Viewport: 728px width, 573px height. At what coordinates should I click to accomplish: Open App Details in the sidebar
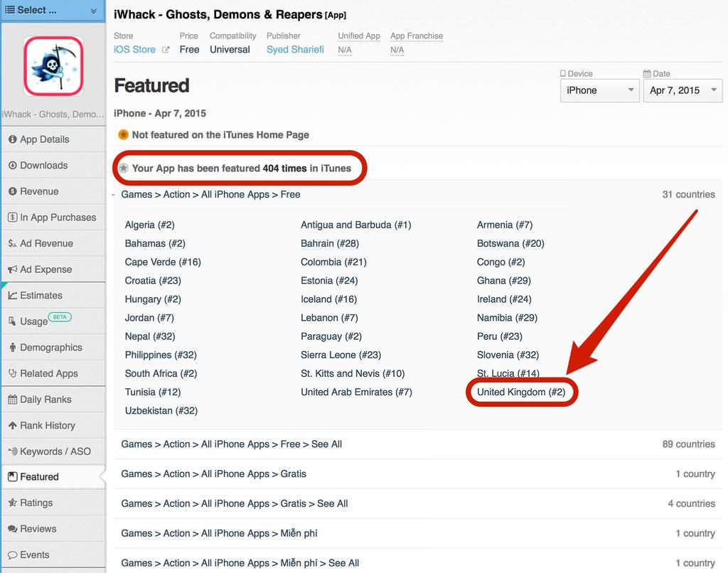pos(53,139)
